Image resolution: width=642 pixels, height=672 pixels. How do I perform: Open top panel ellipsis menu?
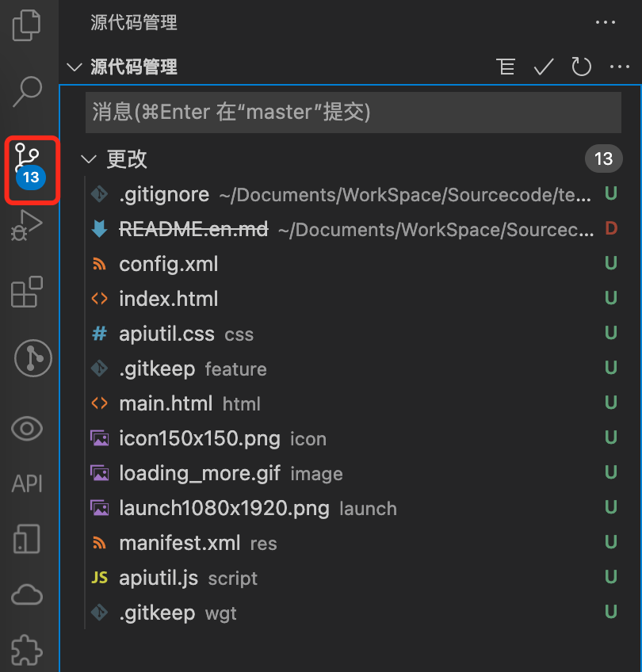pyautogui.click(x=605, y=23)
